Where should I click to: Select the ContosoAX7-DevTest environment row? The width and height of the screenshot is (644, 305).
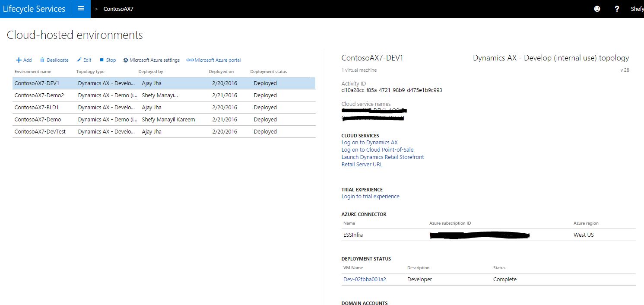click(40, 132)
